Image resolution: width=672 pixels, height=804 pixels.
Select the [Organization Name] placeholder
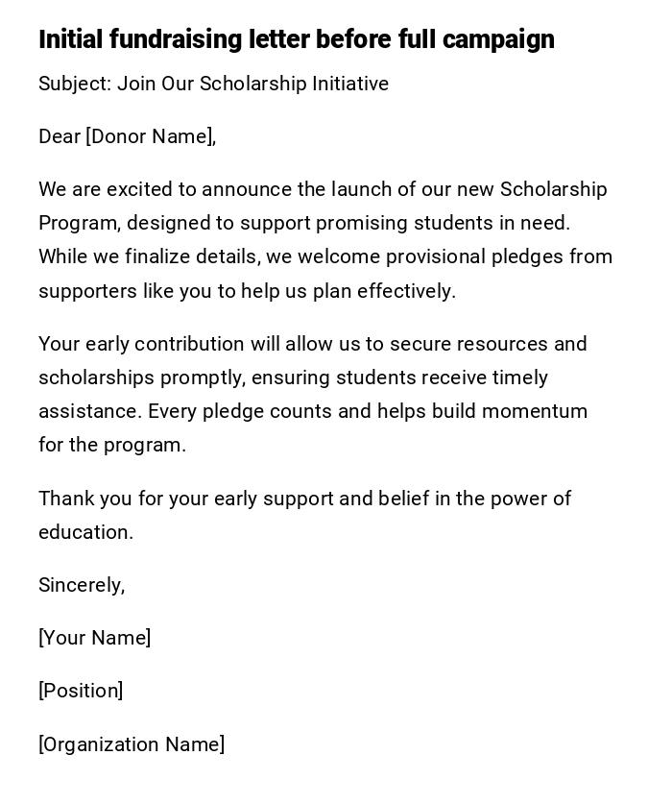click(x=132, y=744)
